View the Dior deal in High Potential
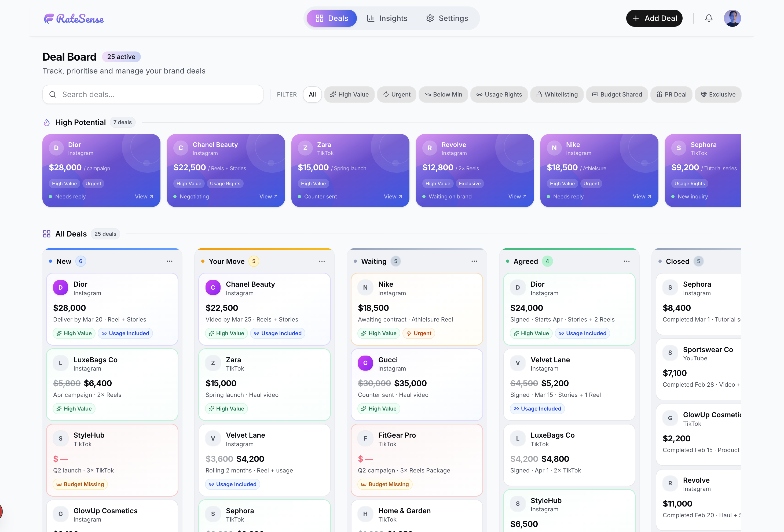784x532 pixels. pyautogui.click(x=144, y=197)
